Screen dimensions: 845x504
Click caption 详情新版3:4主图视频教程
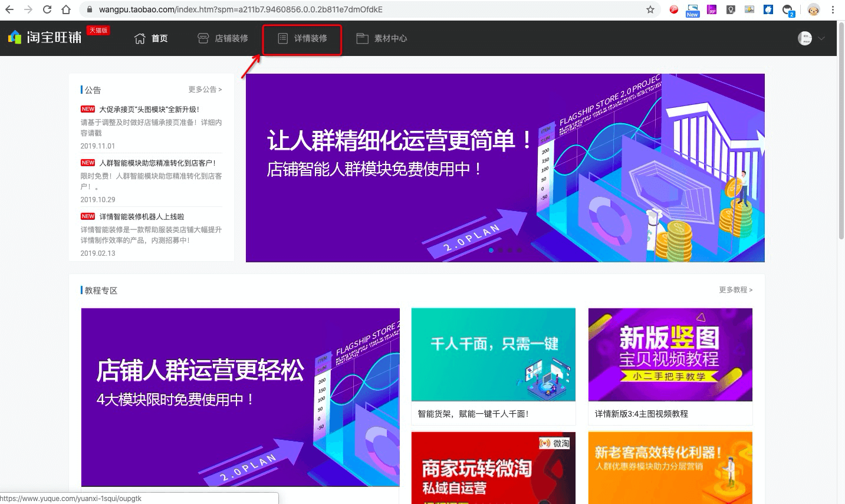642,414
